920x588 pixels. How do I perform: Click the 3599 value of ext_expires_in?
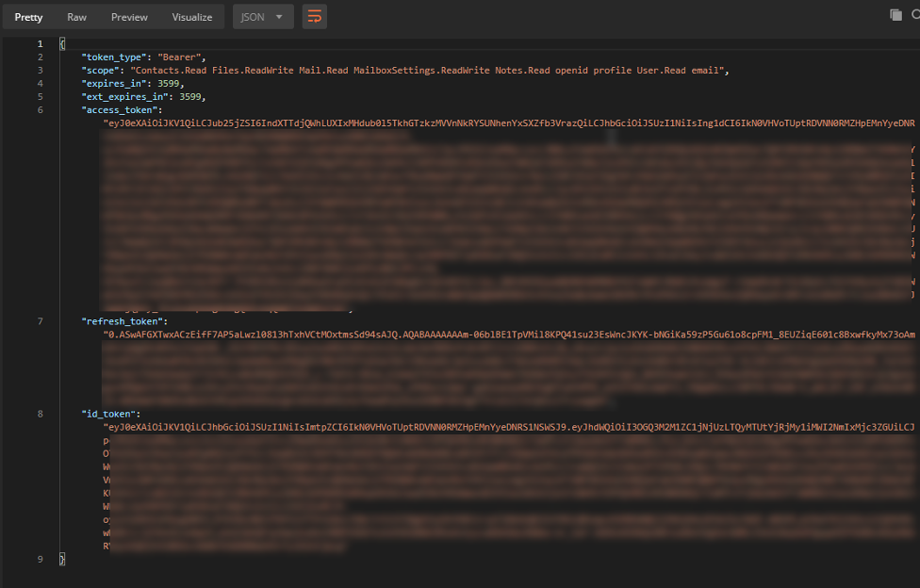click(190, 97)
